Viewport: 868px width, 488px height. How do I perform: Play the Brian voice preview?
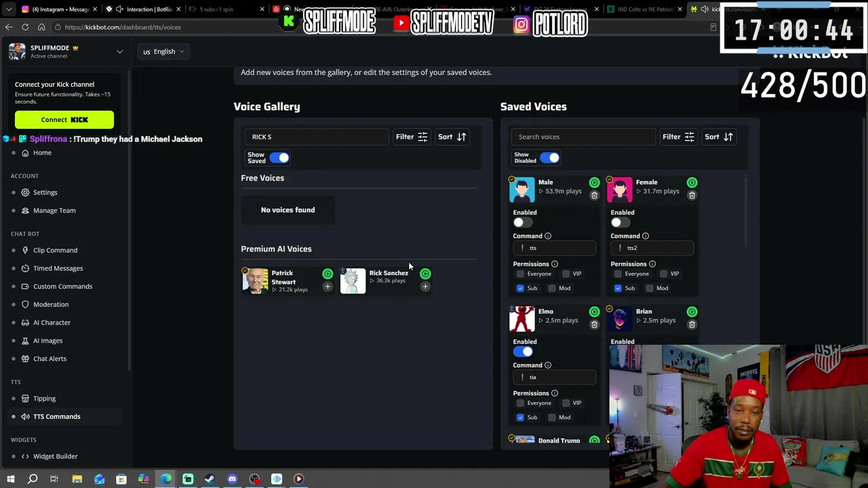(692, 312)
